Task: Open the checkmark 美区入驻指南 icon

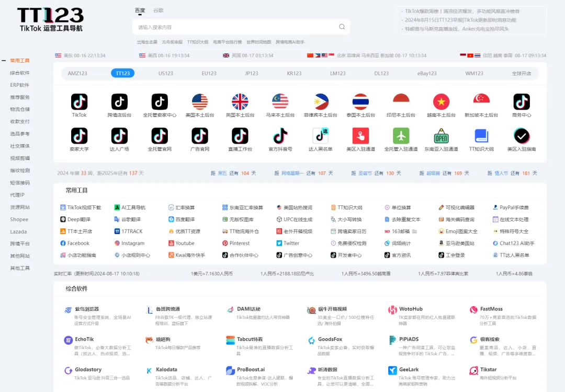Action: [x=522, y=136]
